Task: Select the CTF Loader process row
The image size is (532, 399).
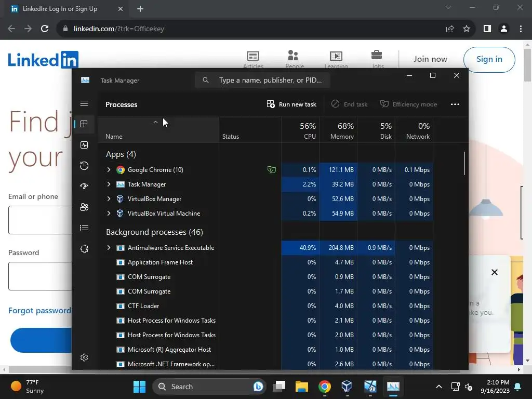Action: 265,306
